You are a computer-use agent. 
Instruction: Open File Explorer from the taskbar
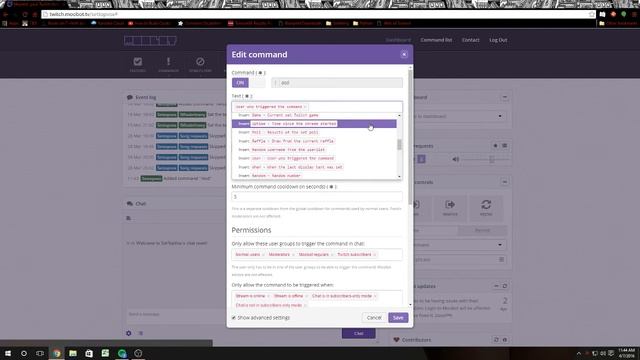point(73,353)
